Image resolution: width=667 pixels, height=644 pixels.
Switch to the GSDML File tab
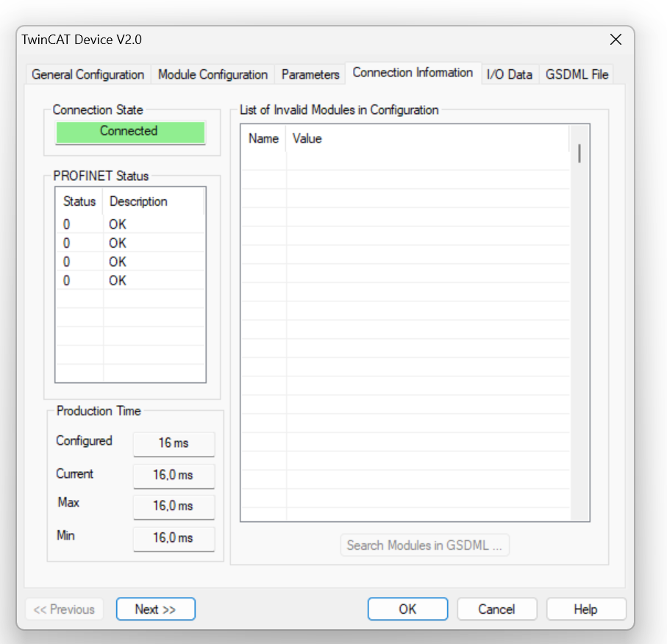click(577, 74)
